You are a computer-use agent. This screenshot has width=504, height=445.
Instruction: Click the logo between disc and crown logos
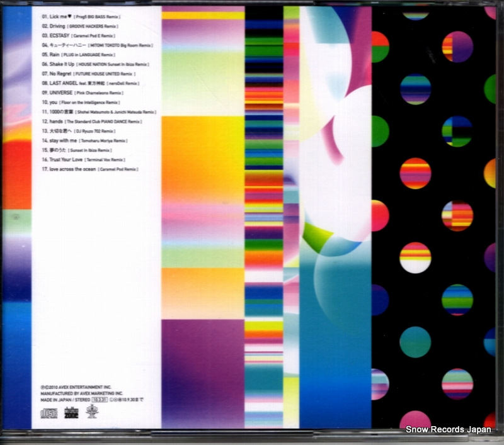pos(70,413)
